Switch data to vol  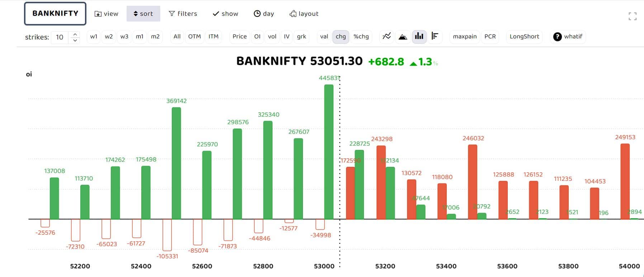[272, 37]
